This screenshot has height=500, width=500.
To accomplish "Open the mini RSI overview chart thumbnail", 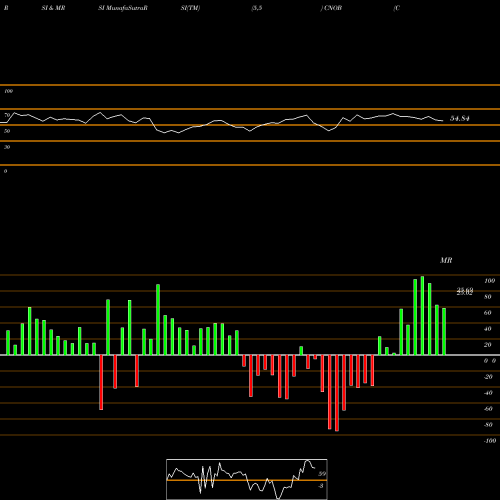I will point(247,479).
